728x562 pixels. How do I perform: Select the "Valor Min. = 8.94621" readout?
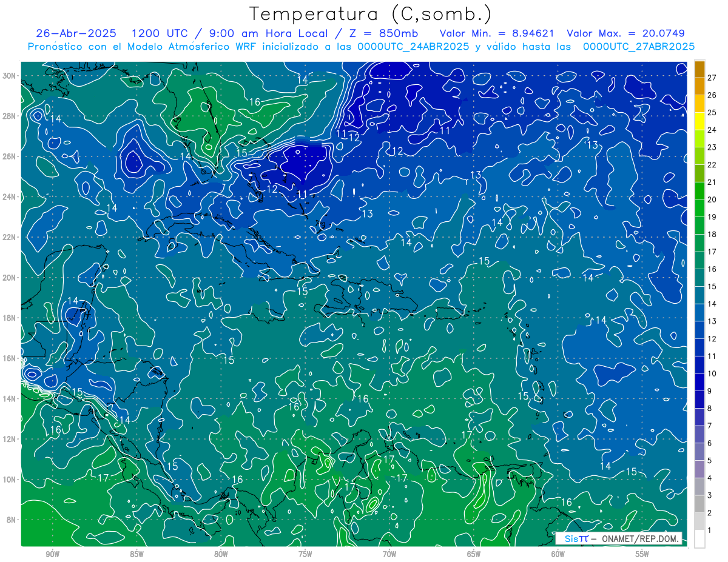click(497, 33)
